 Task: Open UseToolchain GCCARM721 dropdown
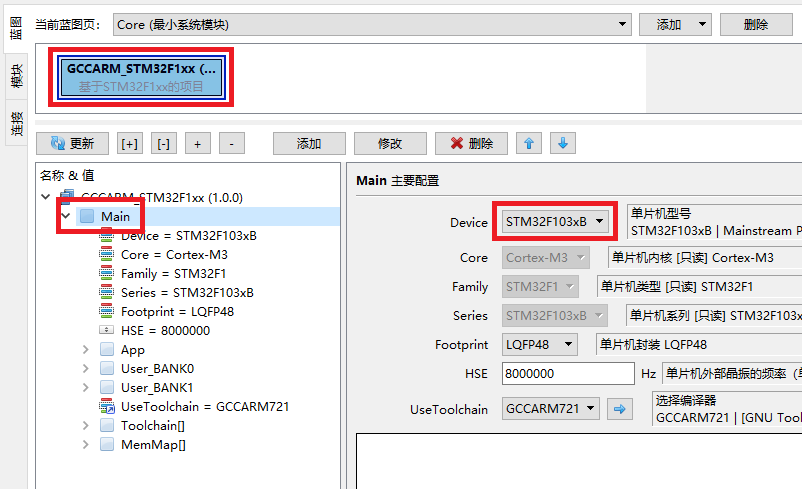[x=550, y=409]
